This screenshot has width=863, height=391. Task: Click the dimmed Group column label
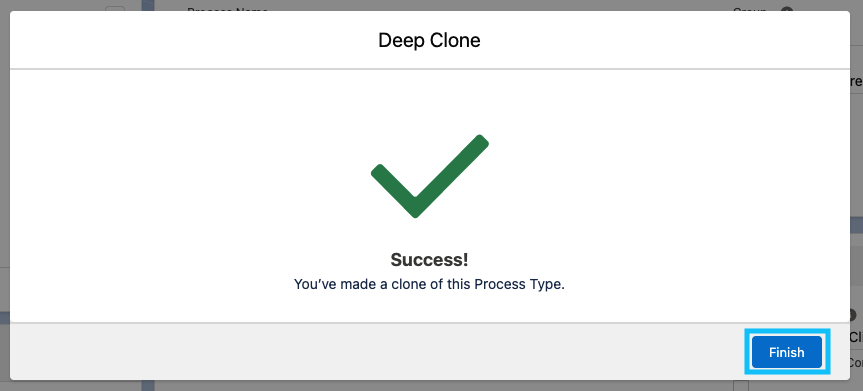(749, 9)
